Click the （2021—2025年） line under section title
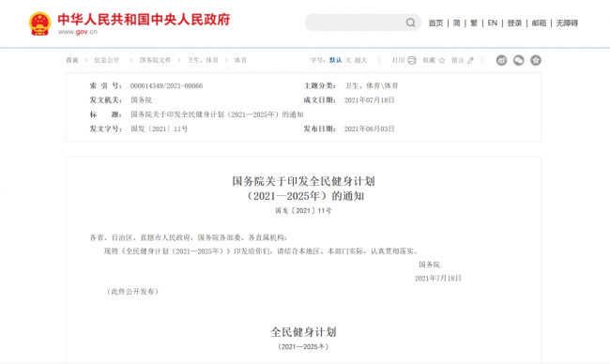This screenshot has height=364, width=610. tap(303, 346)
